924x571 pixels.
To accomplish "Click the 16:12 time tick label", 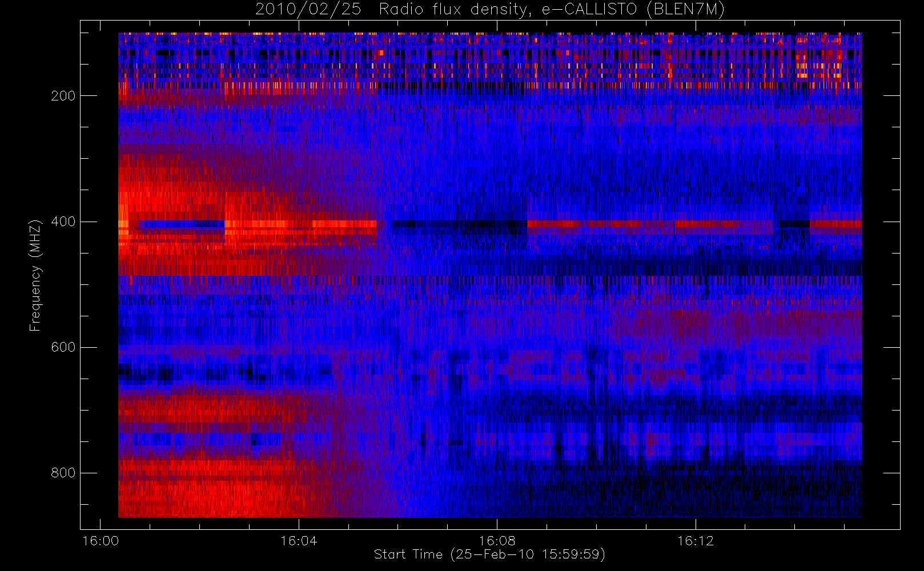I will coord(695,541).
